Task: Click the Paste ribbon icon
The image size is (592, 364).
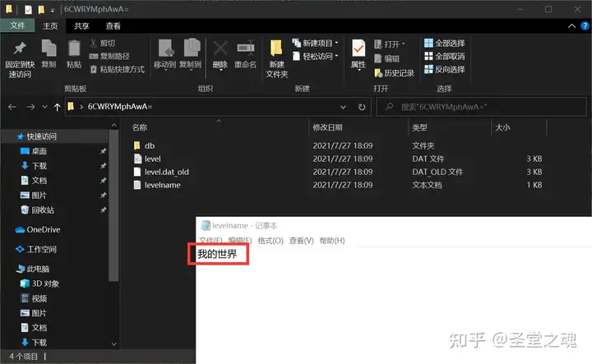Action: click(x=74, y=48)
